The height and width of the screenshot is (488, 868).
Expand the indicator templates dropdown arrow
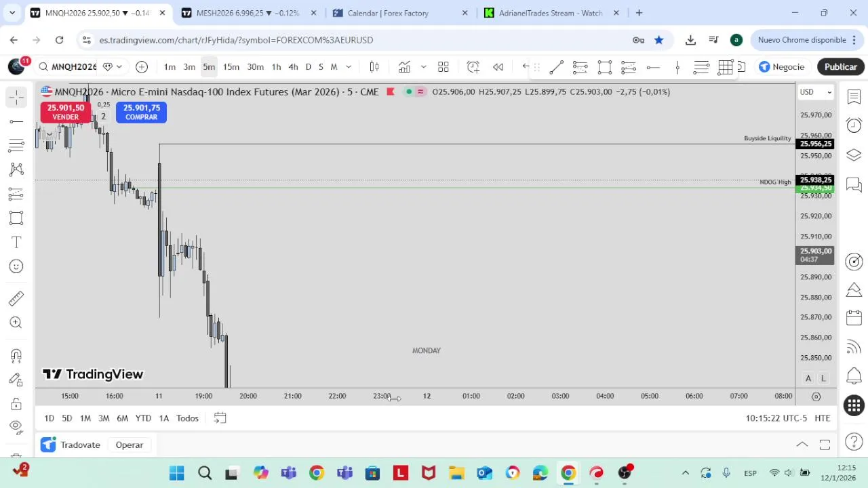click(423, 66)
